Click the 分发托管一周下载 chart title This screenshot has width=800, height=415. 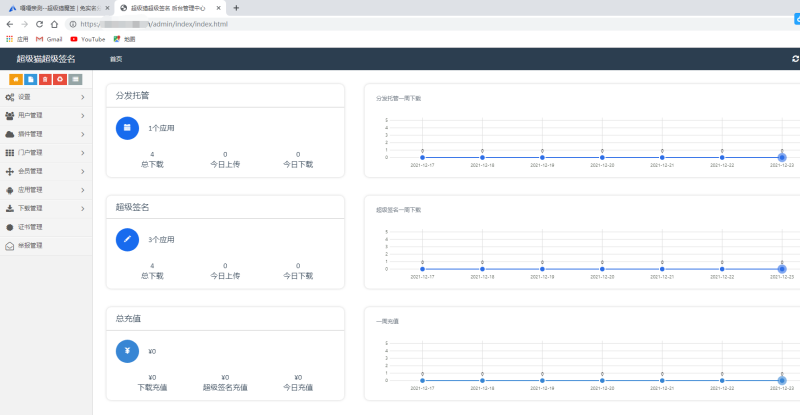pyautogui.click(x=398, y=99)
